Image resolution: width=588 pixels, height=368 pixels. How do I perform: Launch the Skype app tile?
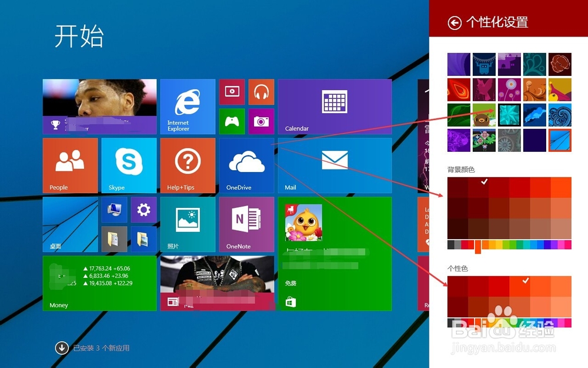point(128,165)
